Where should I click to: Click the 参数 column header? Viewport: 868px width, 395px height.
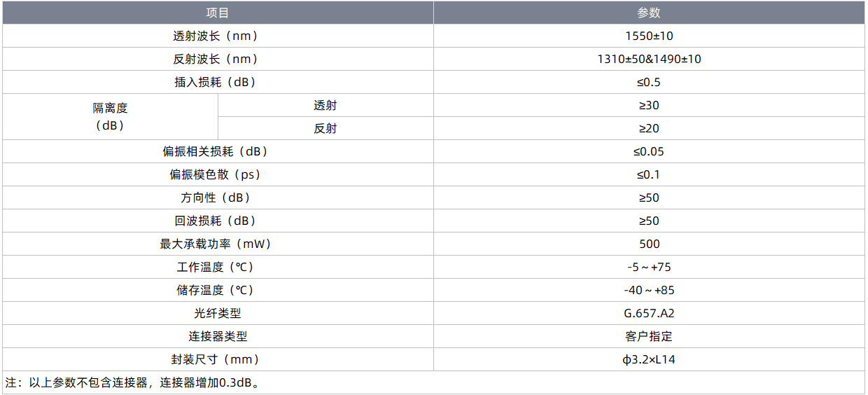(x=649, y=13)
